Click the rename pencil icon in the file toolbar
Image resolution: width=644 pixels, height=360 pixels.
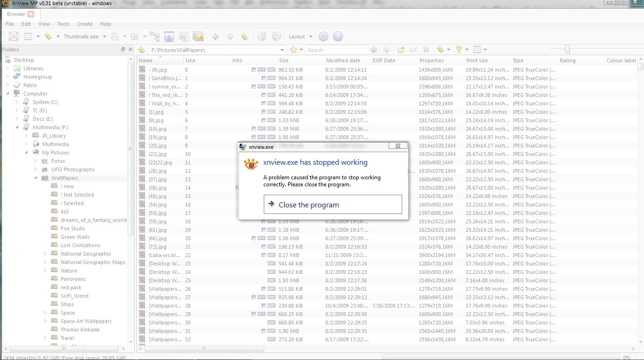click(413, 50)
